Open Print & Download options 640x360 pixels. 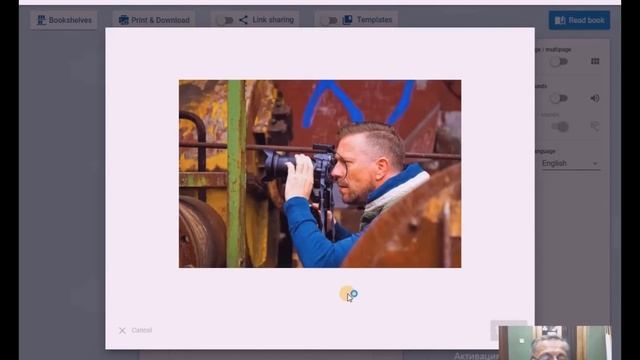pos(154,20)
